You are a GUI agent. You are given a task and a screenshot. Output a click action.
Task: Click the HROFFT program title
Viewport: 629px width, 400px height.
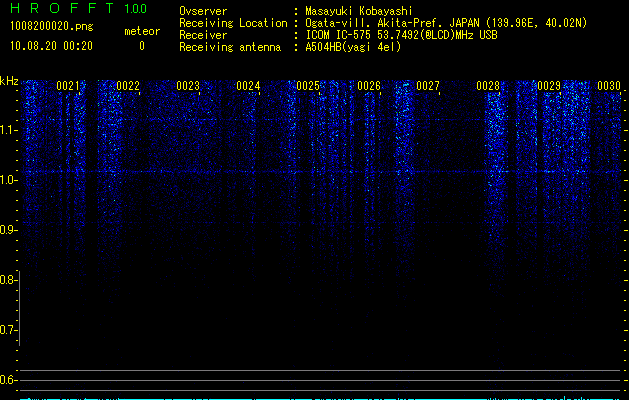pyautogui.click(x=62, y=8)
